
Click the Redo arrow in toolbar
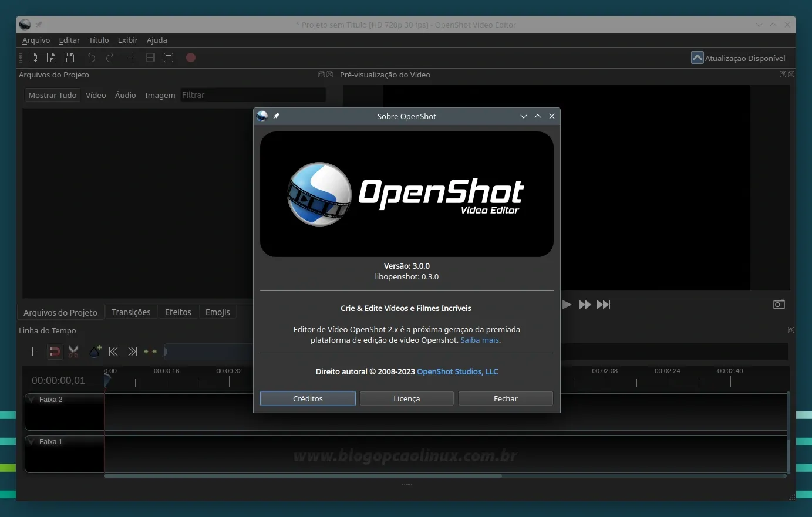110,58
